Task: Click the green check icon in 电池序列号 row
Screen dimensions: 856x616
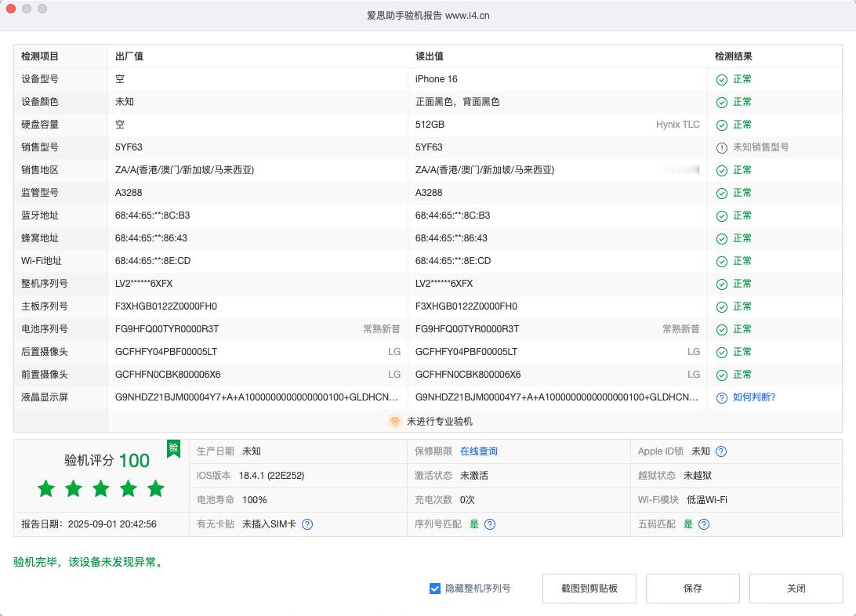Action: 722,329
